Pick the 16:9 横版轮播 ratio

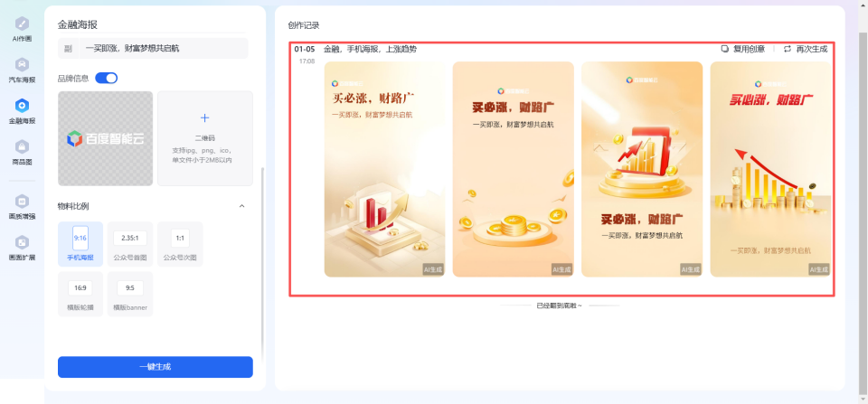click(x=80, y=294)
